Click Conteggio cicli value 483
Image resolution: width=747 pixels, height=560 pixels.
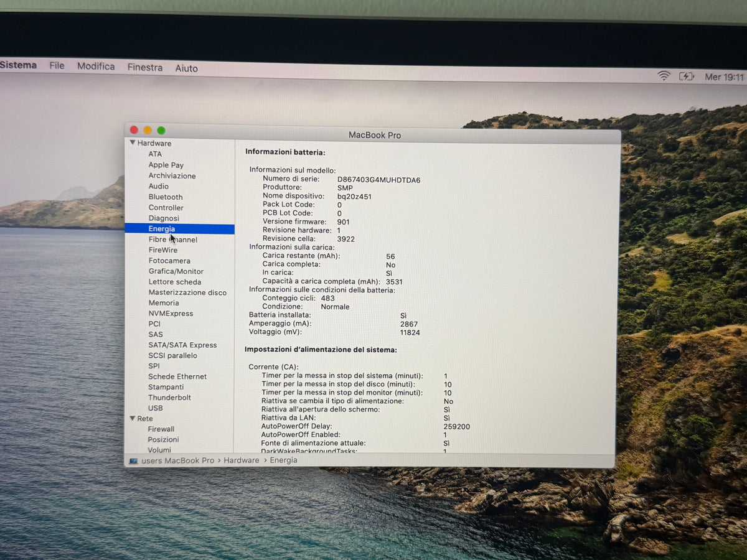click(327, 298)
